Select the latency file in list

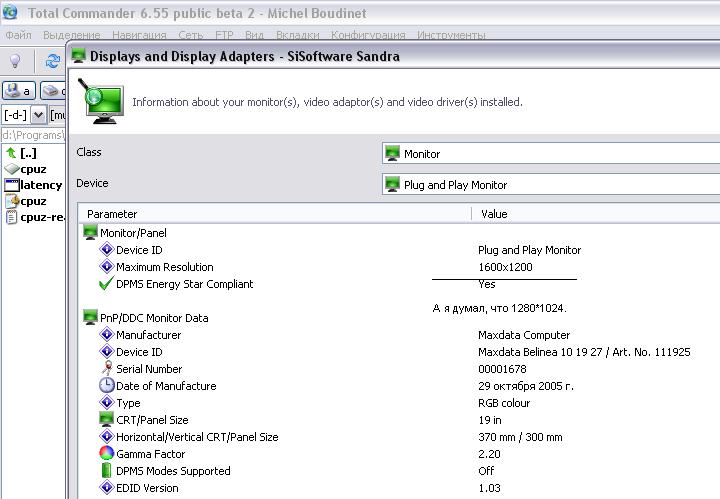tap(40, 185)
